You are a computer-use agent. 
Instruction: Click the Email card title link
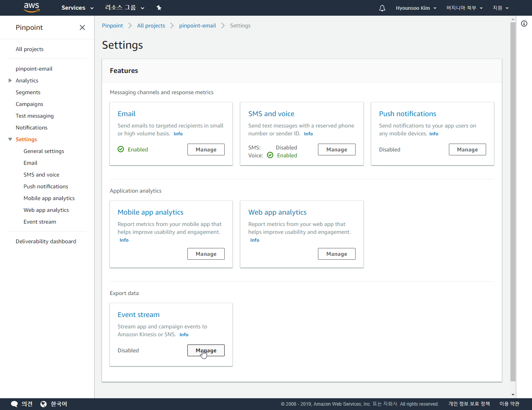(x=127, y=114)
